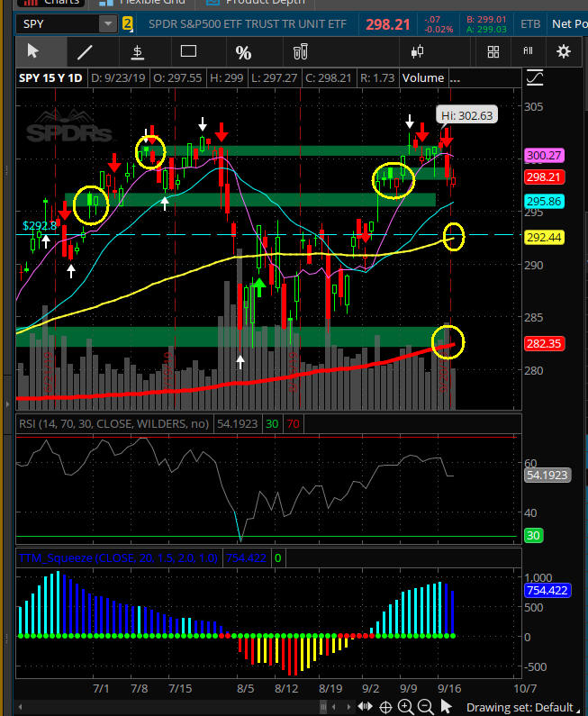The width and height of the screenshot is (588, 716).
Task: Click the R: 1.73 range value
Action: (377, 78)
